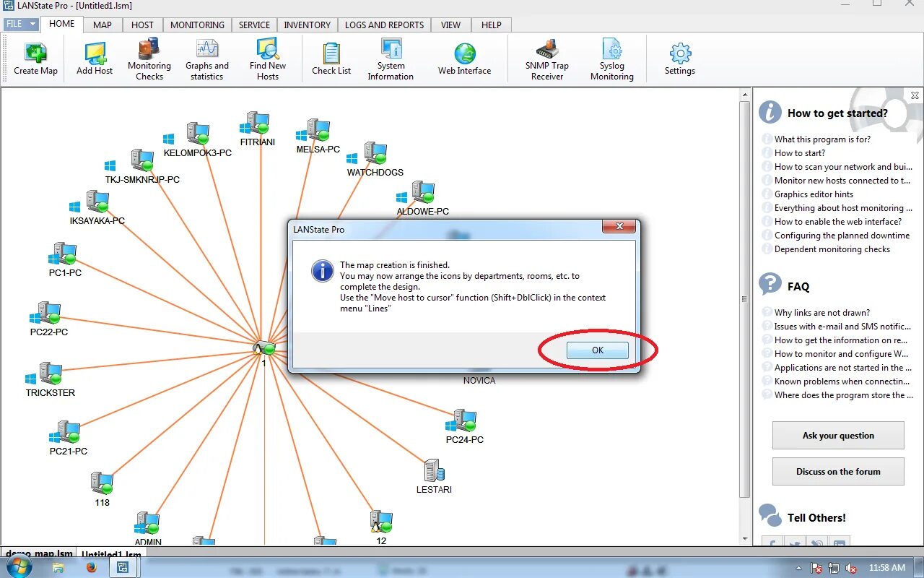Select the host icon labeled 118
The width and height of the screenshot is (924, 578).
102,483
